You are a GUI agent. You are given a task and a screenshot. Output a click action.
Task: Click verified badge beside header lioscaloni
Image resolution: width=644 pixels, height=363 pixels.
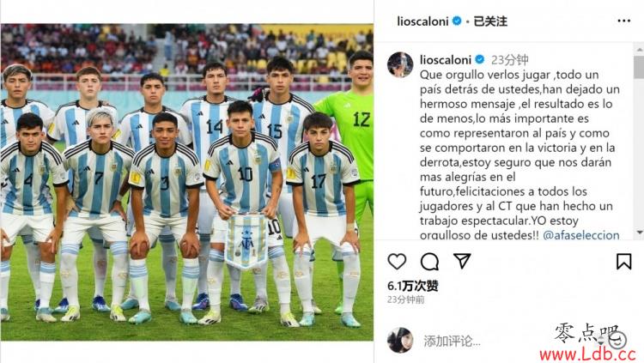456,21
